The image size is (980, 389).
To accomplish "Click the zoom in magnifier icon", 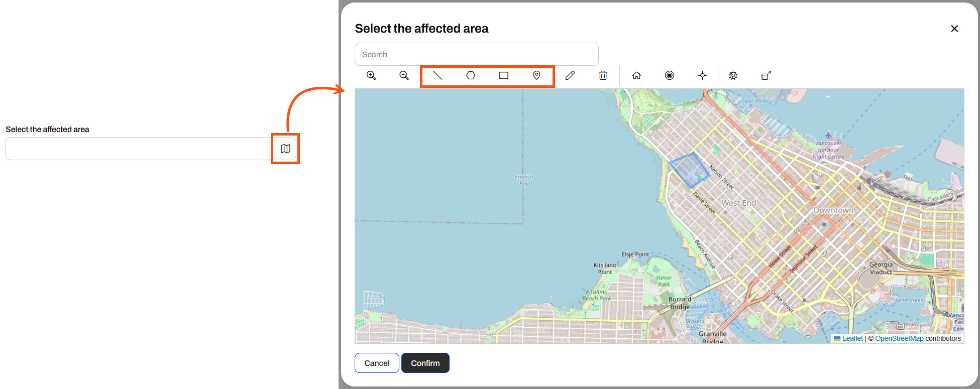I will 371,75.
